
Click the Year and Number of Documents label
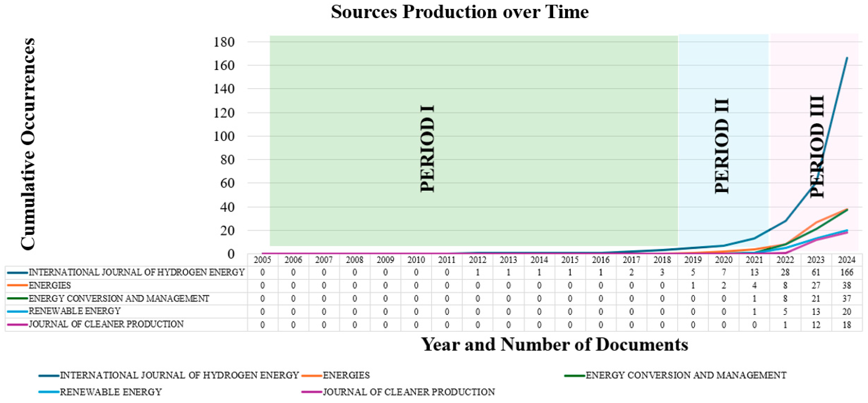coord(555,345)
